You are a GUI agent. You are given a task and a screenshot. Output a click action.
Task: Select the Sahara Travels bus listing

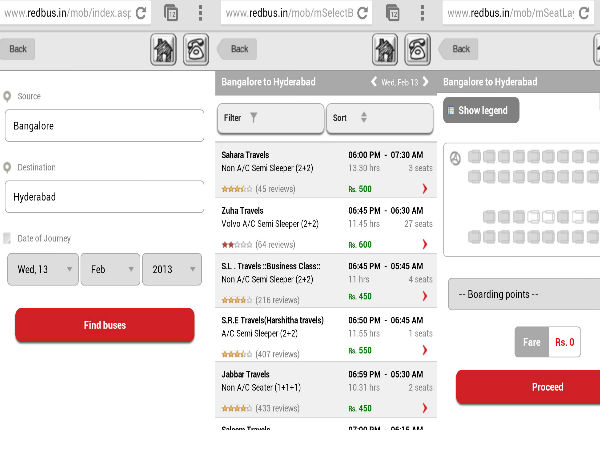tap(326, 171)
